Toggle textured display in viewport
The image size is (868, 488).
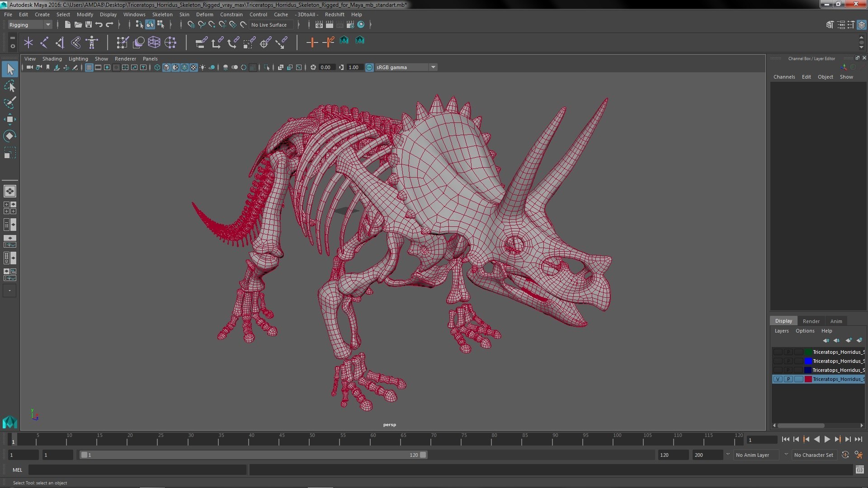[x=193, y=67]
